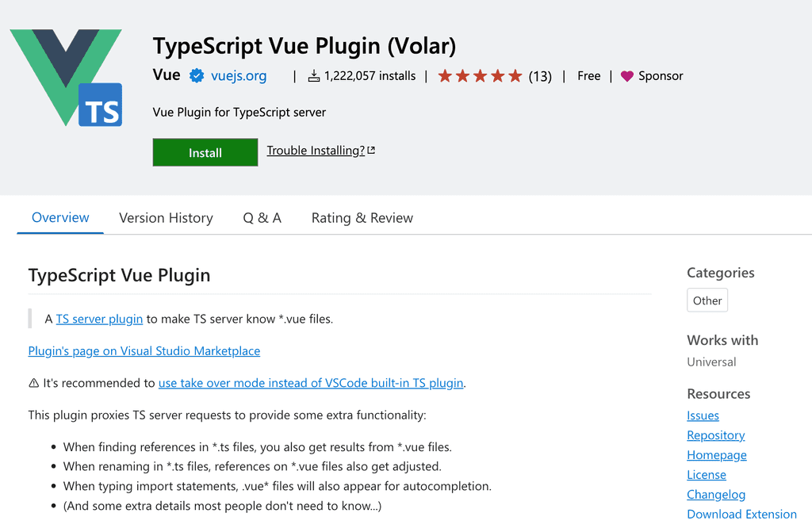Open the Trouble Installing? link
The width and height of the screenshot is (812, 532).
pyautogui.click(x=316, y=151)
